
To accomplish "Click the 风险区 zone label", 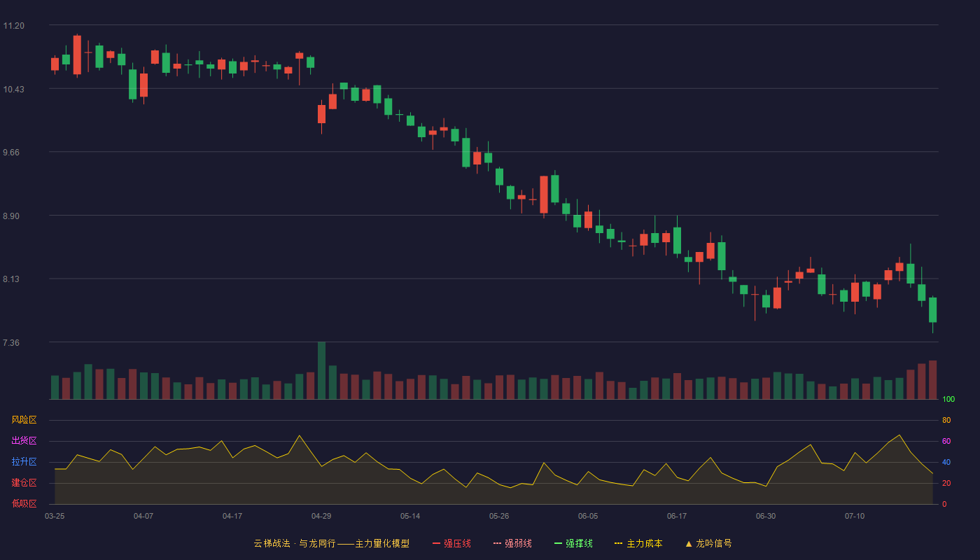I will (x=24, y=420).
